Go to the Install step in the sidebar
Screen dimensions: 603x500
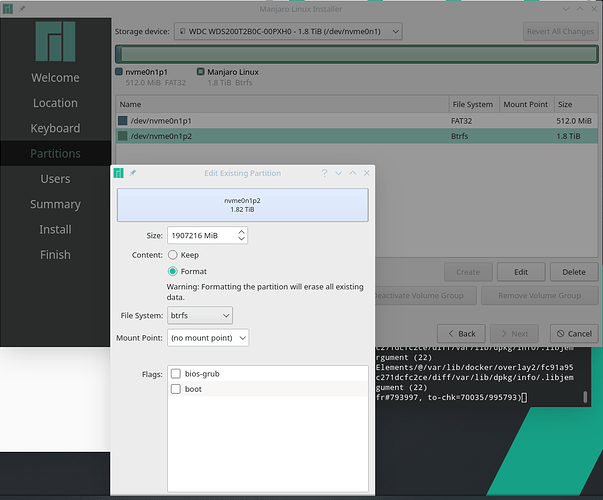(55, 230)
